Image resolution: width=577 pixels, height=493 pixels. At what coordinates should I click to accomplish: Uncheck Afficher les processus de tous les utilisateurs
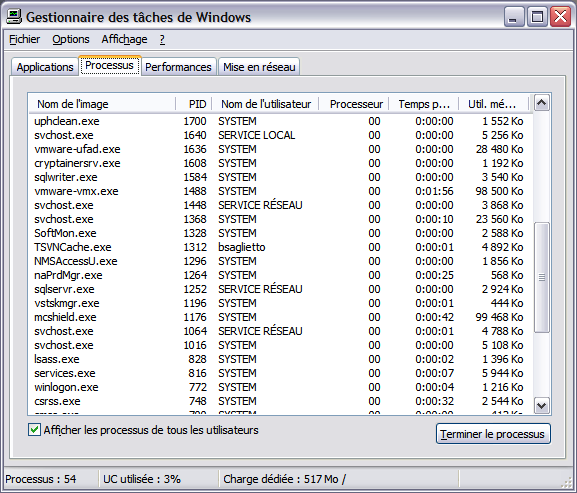coord(34,430)
